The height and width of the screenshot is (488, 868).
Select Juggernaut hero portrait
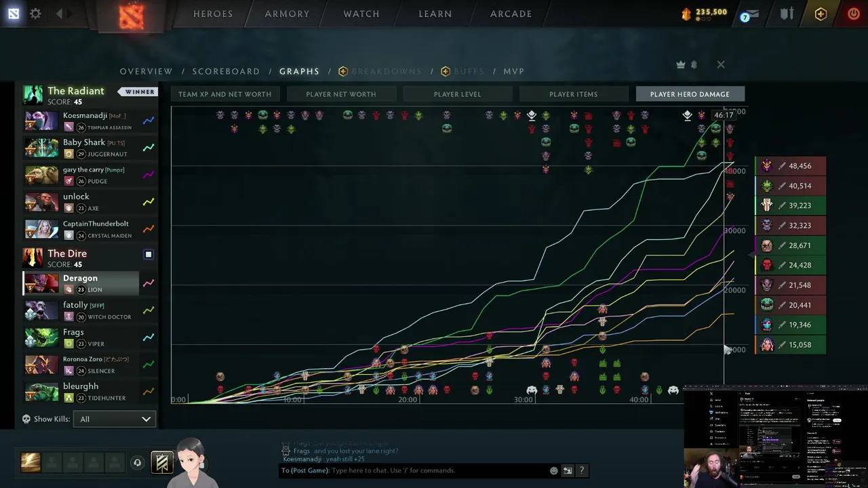(x=42, y=148)
